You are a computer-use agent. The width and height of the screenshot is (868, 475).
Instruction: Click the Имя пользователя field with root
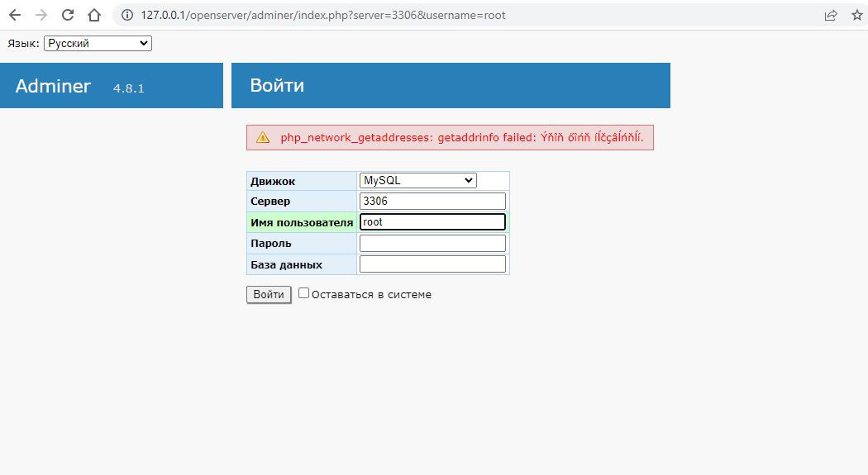point(432,222)
